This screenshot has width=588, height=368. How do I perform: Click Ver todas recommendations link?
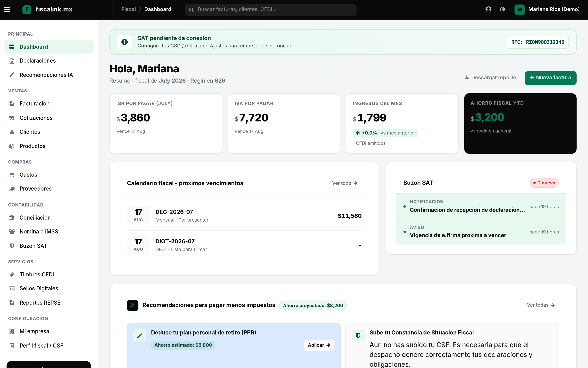click(541, 305)
